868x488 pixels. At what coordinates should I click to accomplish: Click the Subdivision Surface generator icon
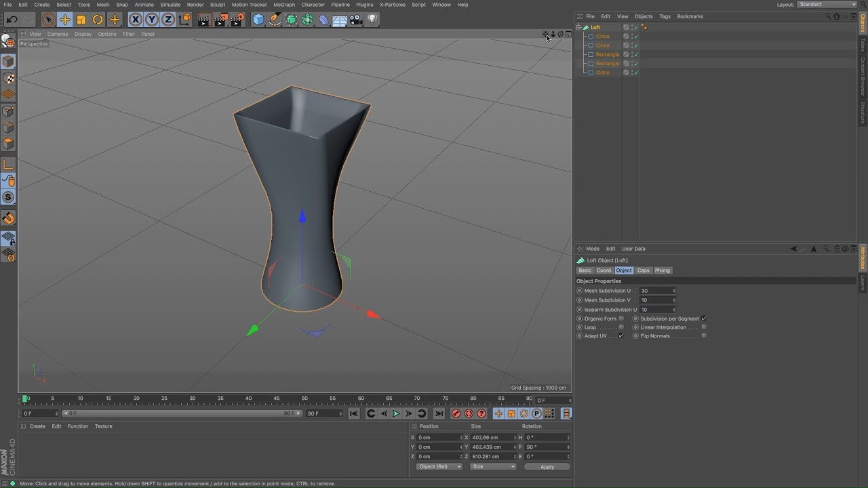tap(291, 20)
